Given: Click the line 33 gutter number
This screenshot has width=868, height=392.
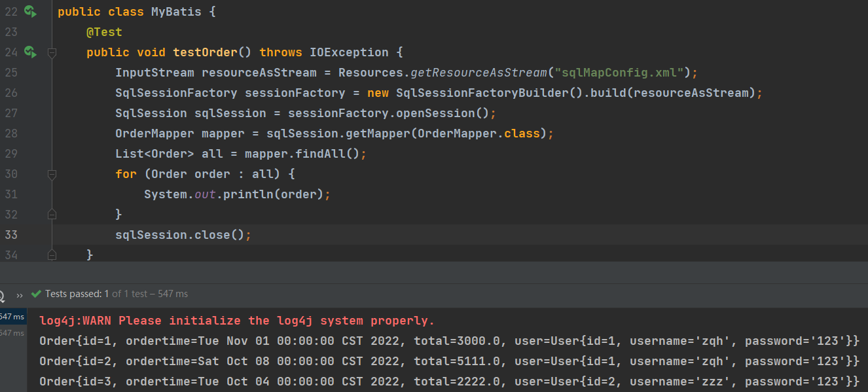Looking at the screenshot, I should point(11,234).
